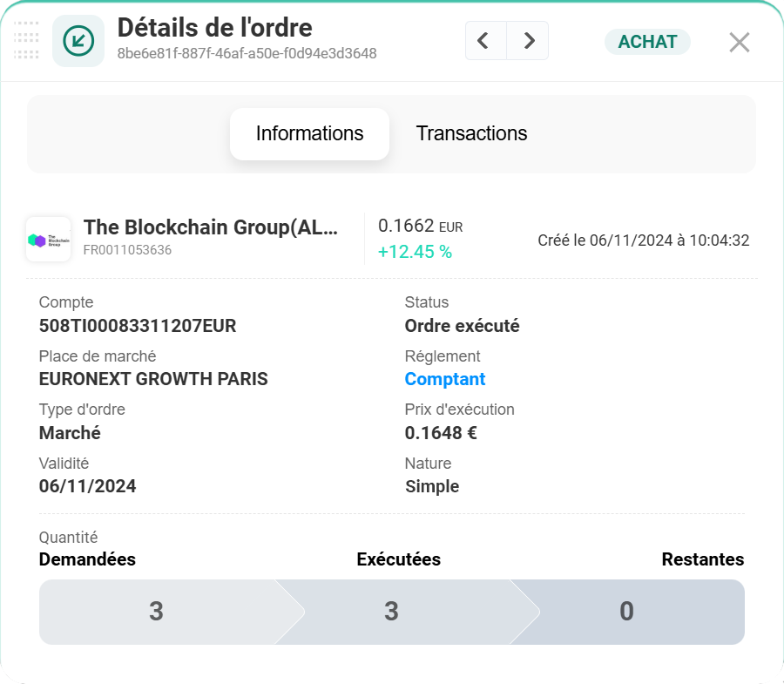Click the ISIN code FR0011053636

127,250
